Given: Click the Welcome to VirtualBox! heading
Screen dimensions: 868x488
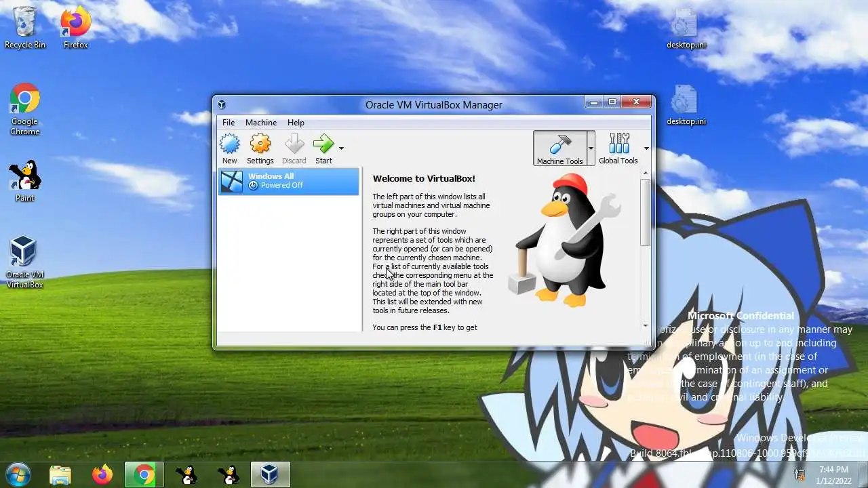Looking at the screenshot, I should tap(424, 179).
